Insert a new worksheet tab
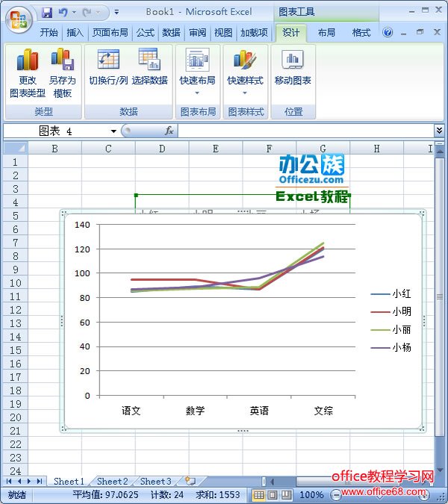Viewport: 448px width, 504px height. (x=190, y=481)
